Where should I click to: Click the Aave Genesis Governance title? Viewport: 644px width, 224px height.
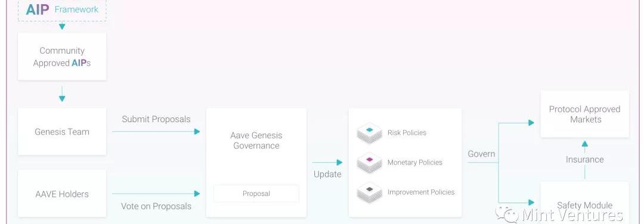[x=256, y=141]
